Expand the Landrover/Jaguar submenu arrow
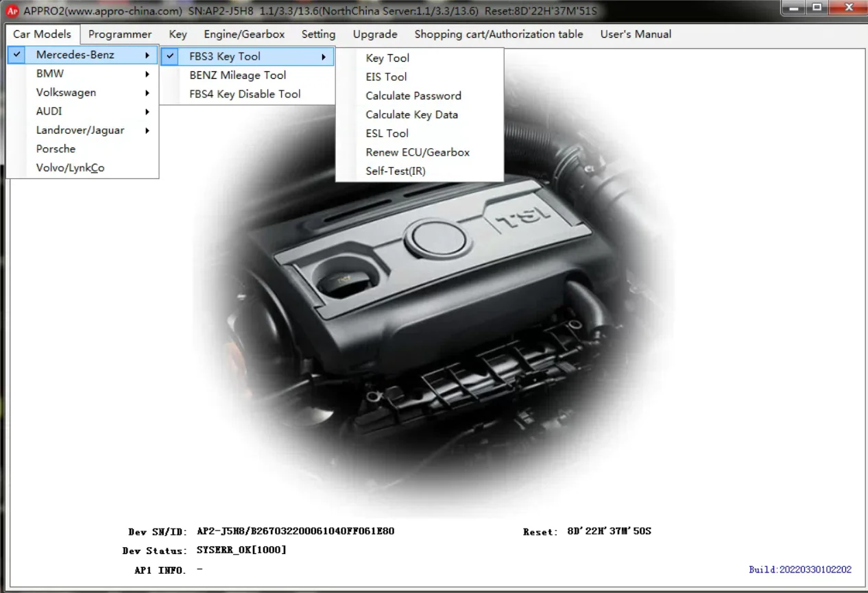The width and height of the screenshot is (868, 593). coord(147,130)
